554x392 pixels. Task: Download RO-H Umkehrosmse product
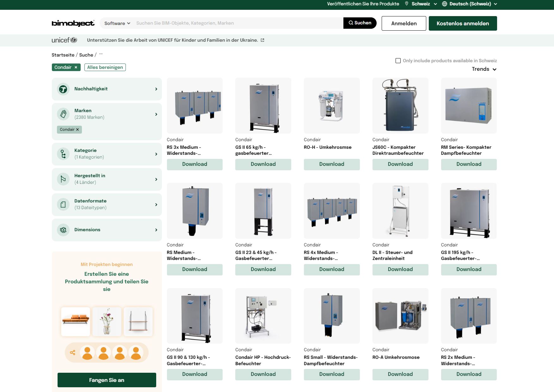(332, 164)
